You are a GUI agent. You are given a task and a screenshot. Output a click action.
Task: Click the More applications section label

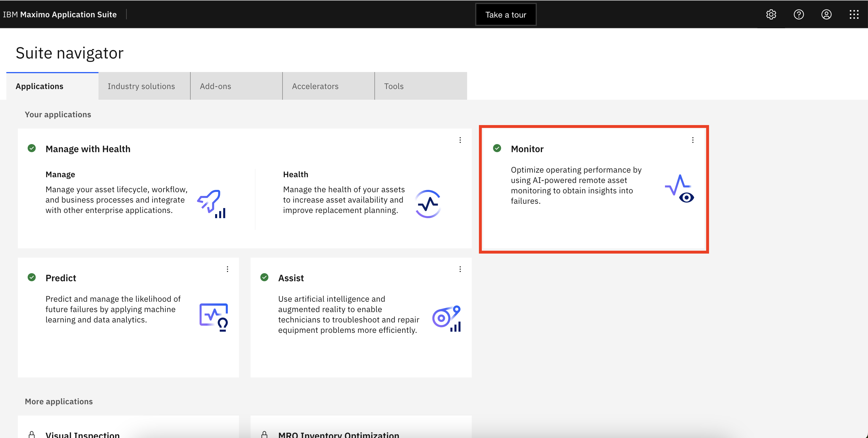coord(59,402)
